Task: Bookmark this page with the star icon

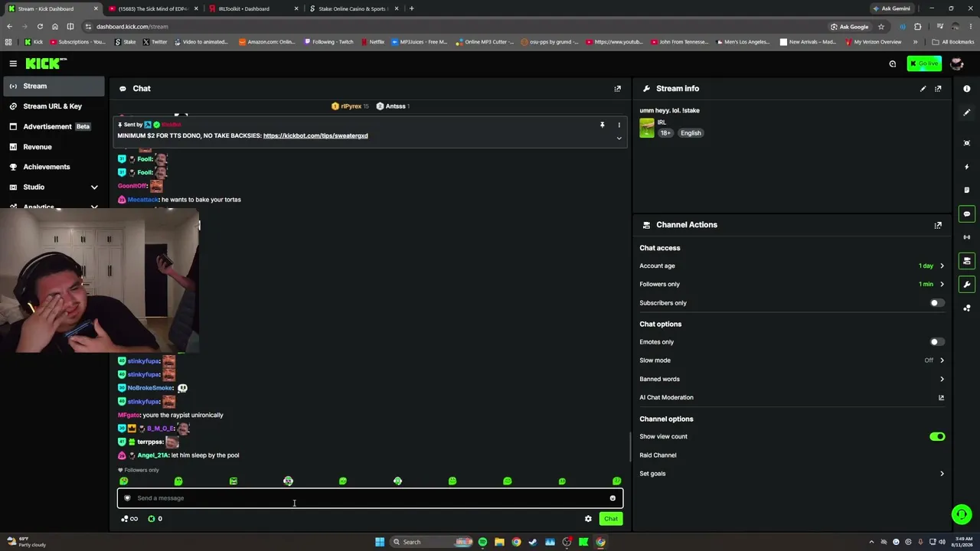Action: click(x=881, y=27)
